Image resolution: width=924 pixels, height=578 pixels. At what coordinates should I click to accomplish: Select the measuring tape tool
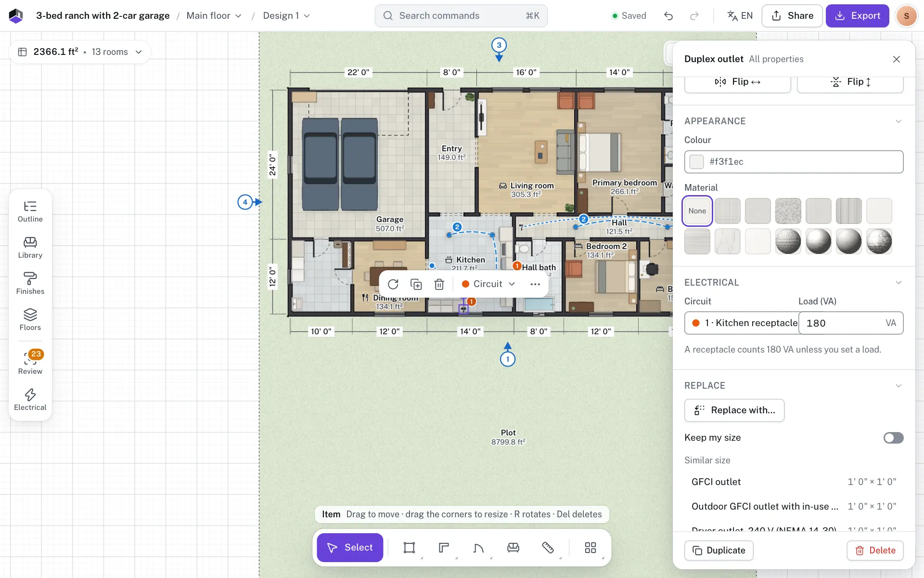coord(548,548)
